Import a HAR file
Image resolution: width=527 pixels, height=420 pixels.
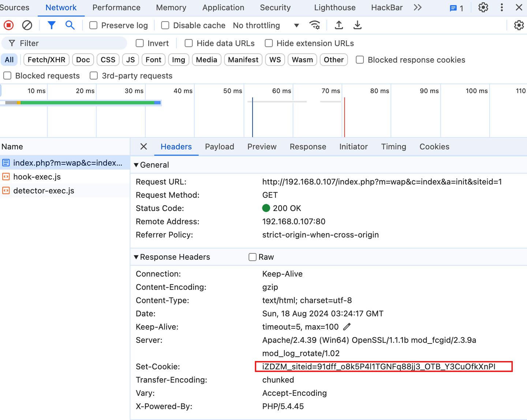pyautogui.click(x=339, y=25)
